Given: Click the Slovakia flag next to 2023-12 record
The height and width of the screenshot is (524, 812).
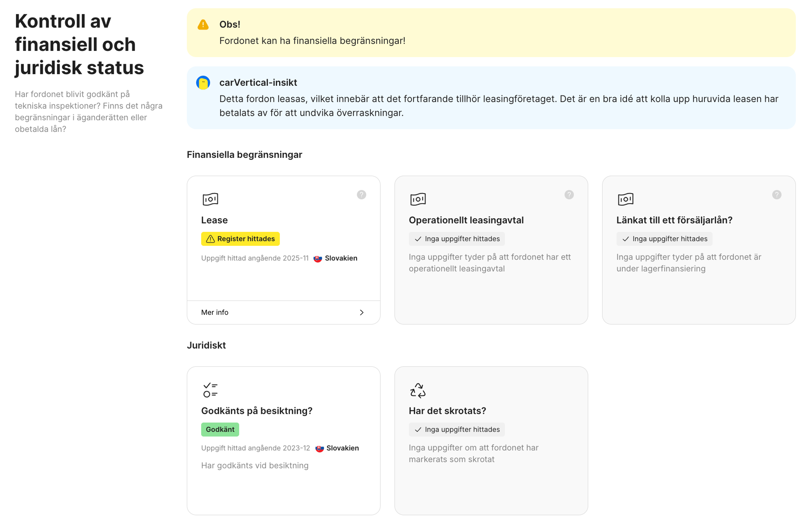Looking at the screenshot, I should point(319,448).
